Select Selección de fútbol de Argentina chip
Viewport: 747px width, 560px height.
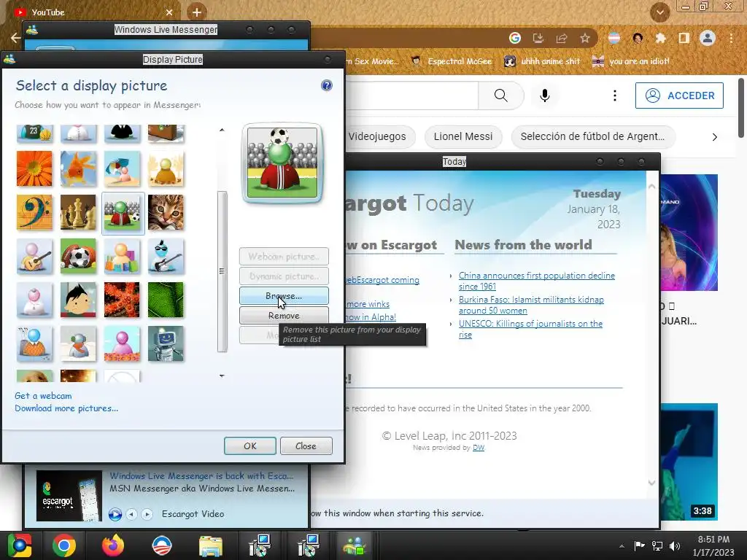[592, 136]
